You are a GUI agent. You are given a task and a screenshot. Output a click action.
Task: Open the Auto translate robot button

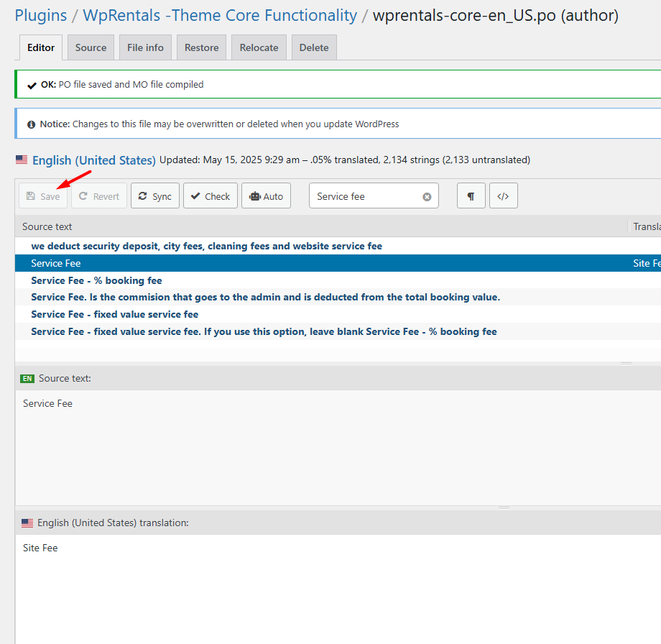pyautogui.click(x=266, y=196)
